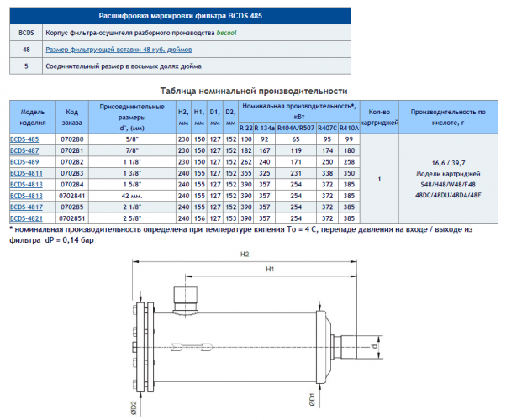Viewport: 506px width, 420px height.
Task: Open BCDS-4813 link with 42 мм connection
Action: point(26,196)
